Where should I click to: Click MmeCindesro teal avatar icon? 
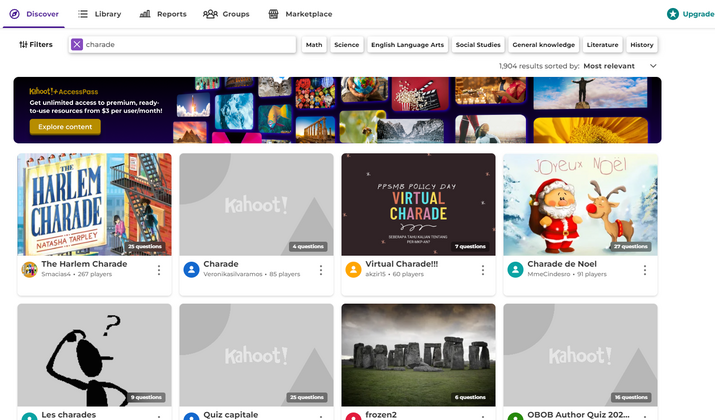pyautogui.click(x=515, y=270)
